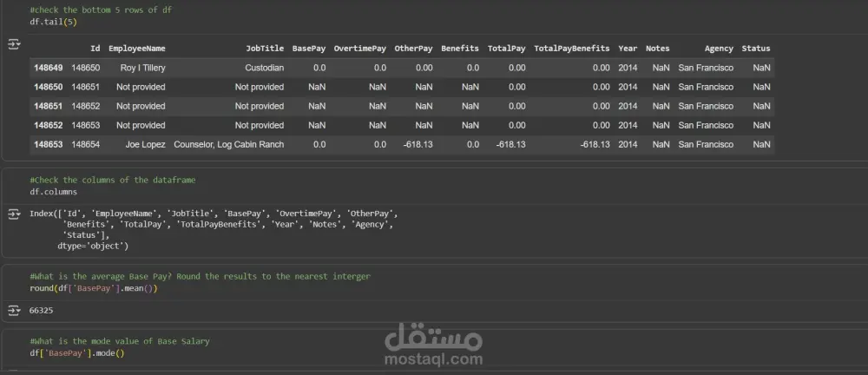Select the 'OtherPay' column header
Viewport: 868px width, 375px height.
tap(413, 49)
